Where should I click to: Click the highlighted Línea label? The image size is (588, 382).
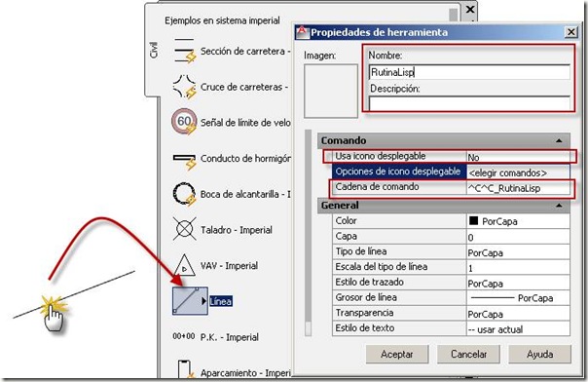220,301
